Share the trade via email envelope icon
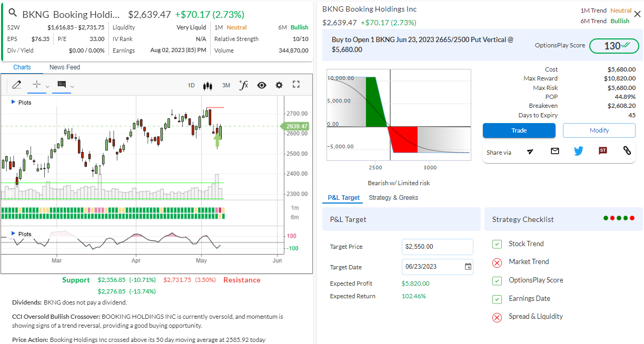The image size is (644, 344). pos(554,151)
